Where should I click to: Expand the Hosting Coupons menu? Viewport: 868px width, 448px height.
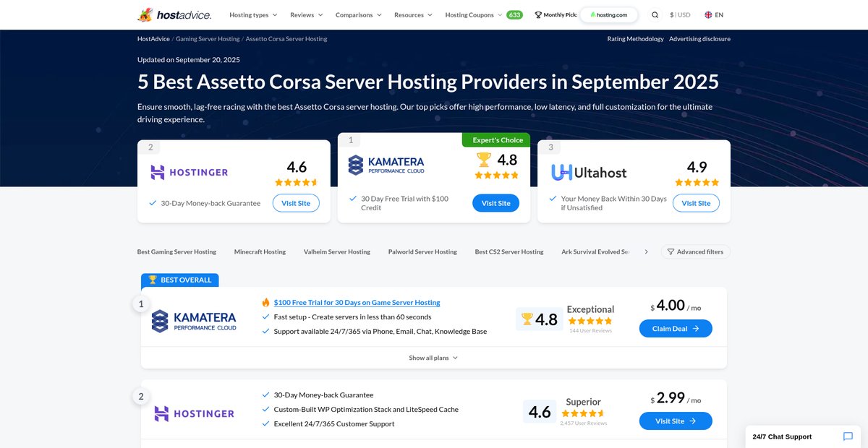(474, 14)
